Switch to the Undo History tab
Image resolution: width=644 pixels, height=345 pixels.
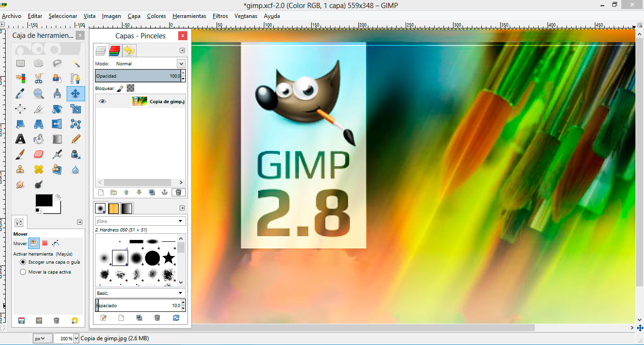pos(129,50)
